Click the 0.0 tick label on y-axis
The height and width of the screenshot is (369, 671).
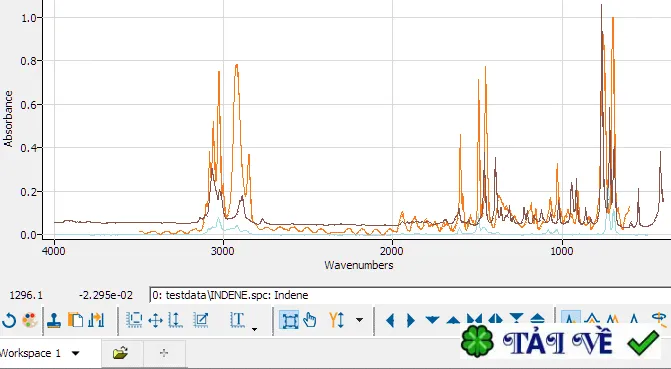29,235
